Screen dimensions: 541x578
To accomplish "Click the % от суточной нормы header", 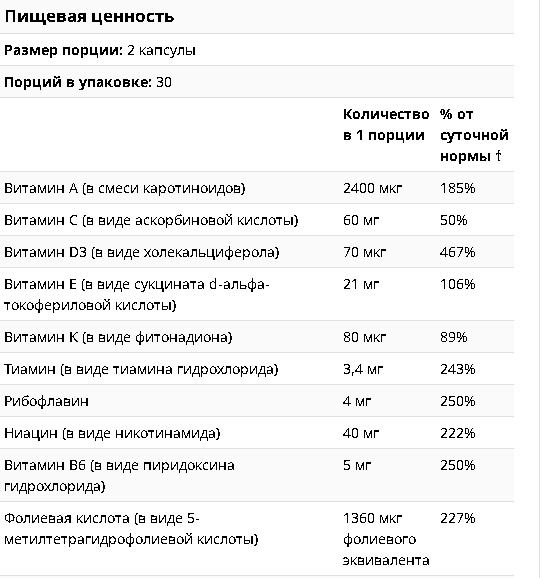I will 474,135.
